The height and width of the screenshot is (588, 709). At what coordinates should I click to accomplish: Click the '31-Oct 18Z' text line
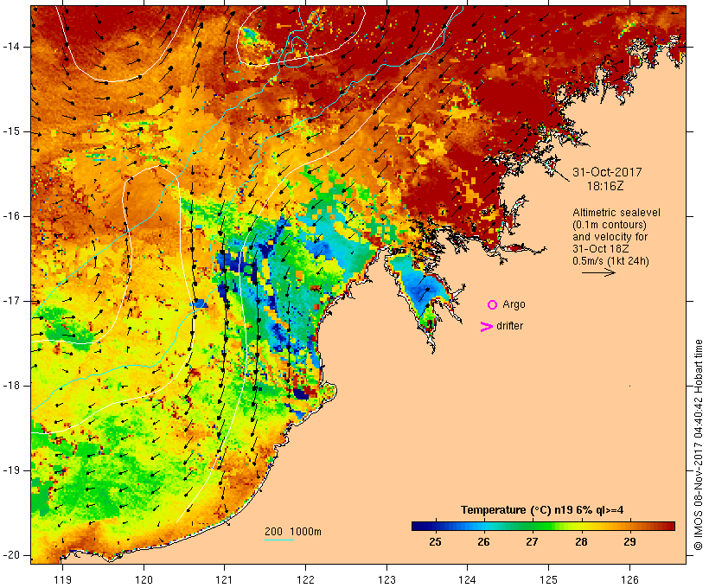coord(600,249)
